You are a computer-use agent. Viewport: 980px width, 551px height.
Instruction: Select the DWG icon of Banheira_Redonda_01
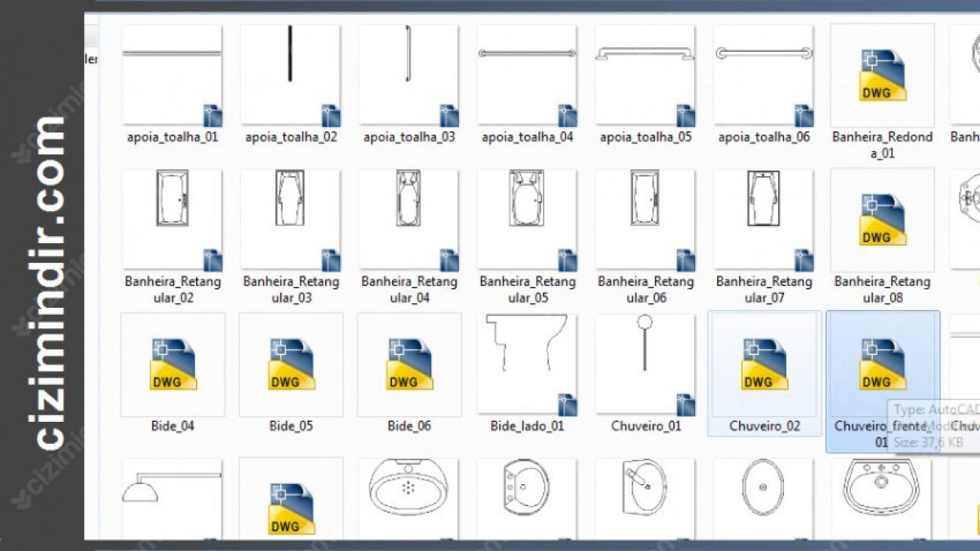pyautogui.click(x=882, y=76)
